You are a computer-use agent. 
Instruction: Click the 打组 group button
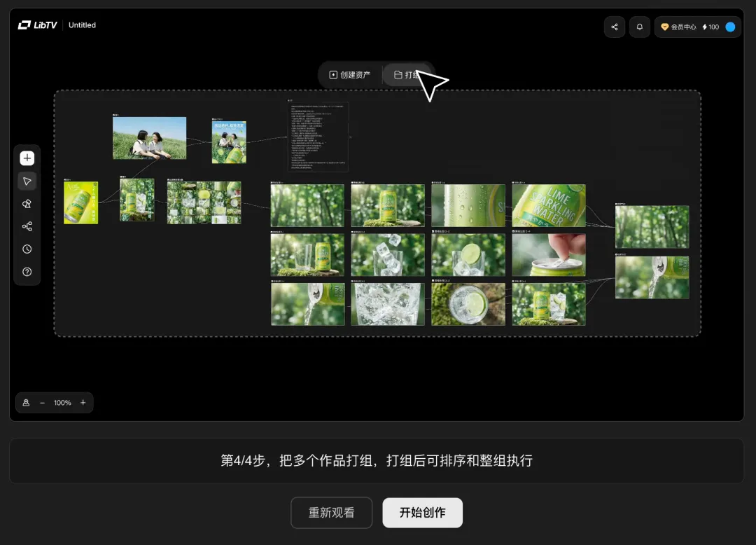click(x=407, y=75)
